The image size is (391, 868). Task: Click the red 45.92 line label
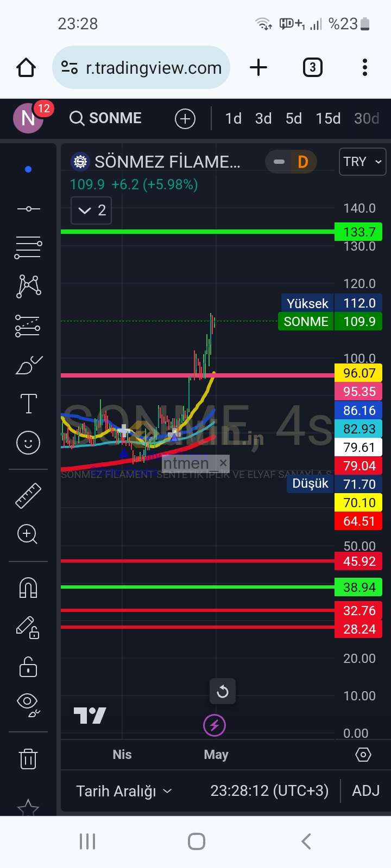coord(359,561)
